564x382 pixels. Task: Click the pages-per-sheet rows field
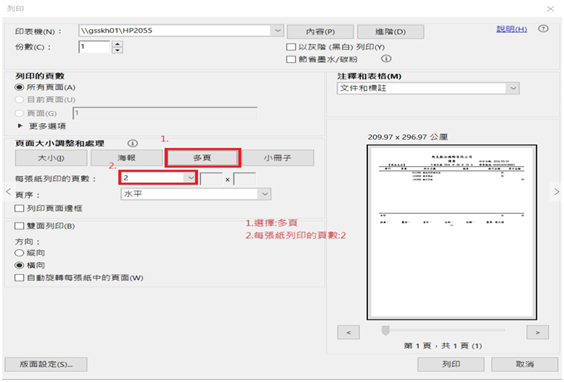coord(245,179)
